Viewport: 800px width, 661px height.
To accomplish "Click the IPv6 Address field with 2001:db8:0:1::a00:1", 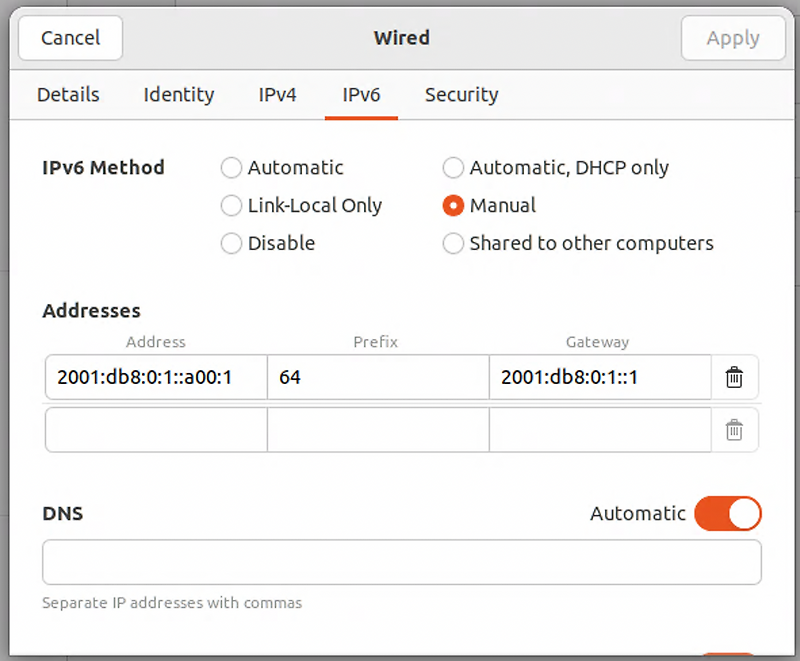I will tap(155, 377).
